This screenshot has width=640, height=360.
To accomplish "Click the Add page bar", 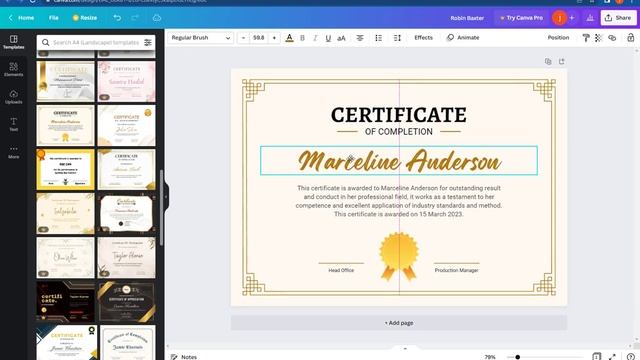I will [399, 323].
